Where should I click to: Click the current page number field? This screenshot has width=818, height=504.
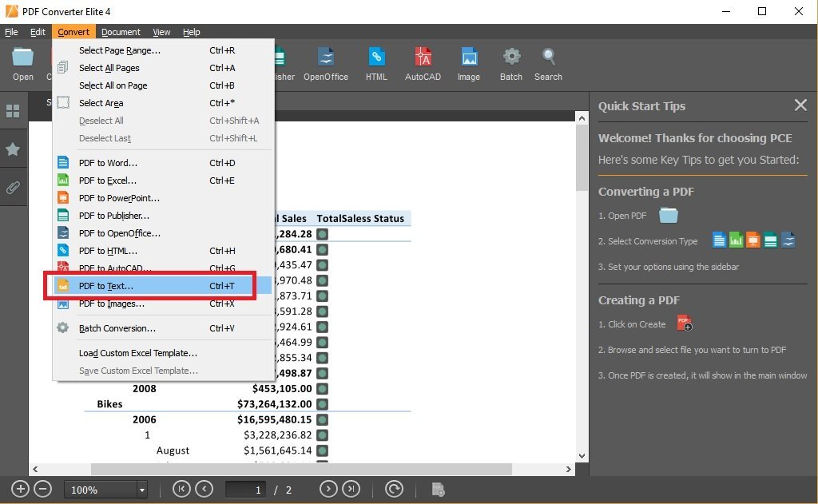click(245, 490)
